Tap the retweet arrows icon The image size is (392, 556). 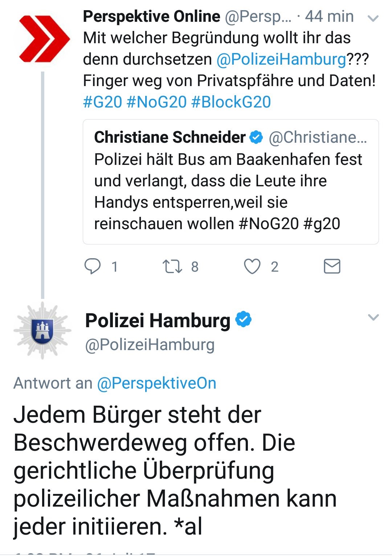pyautogui.click(x=172, y=267)
